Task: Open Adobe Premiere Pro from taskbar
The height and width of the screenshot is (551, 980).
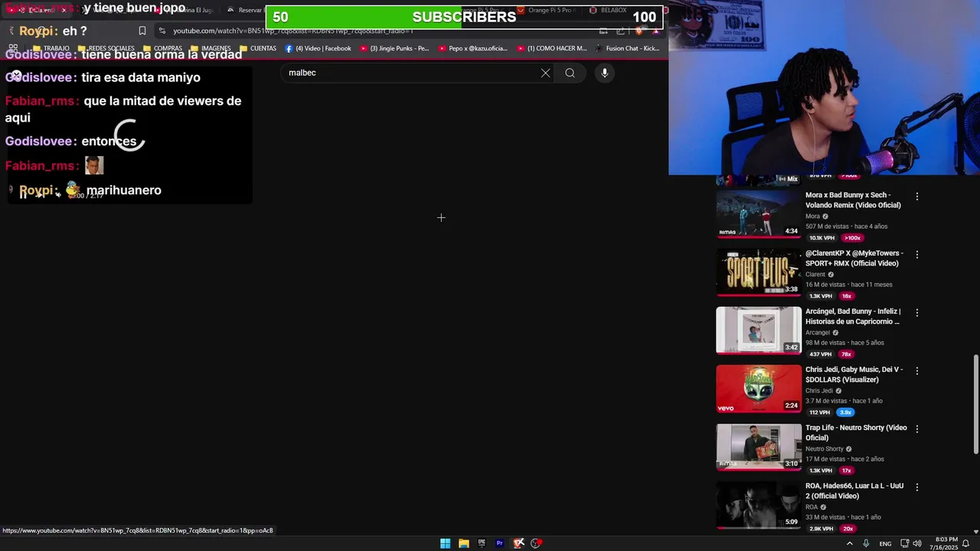Action: pyautogui.click(x=500, y=543)
